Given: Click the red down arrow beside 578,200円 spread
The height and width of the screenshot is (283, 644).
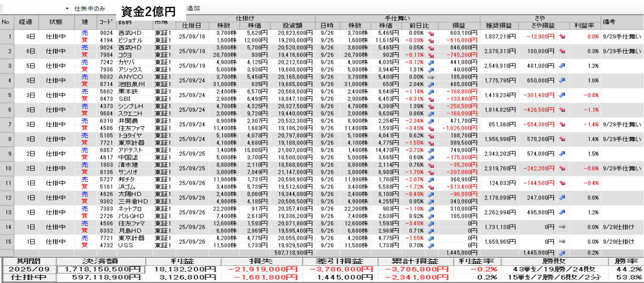Looking at the screenshot, I should pyautogui.click(x=562, y=138).
